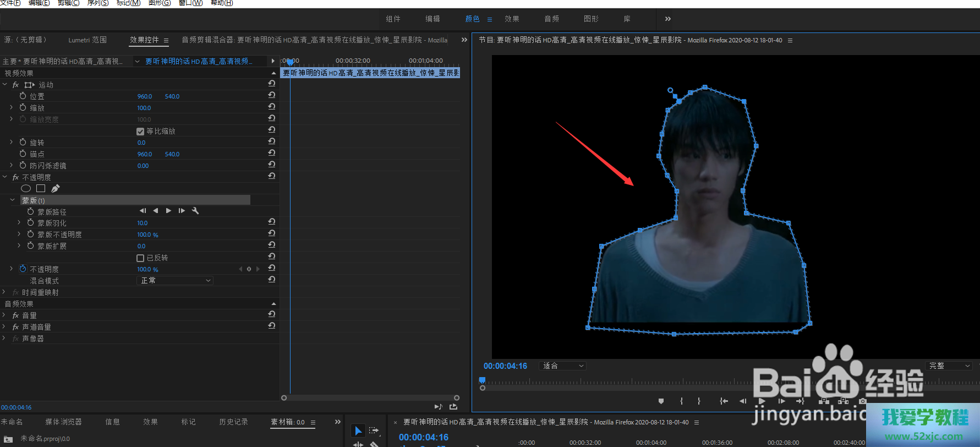This screenshot has height=447, width=980.
Task: Reset the 蒙版羽化 parameter
Action: point(272,222)
